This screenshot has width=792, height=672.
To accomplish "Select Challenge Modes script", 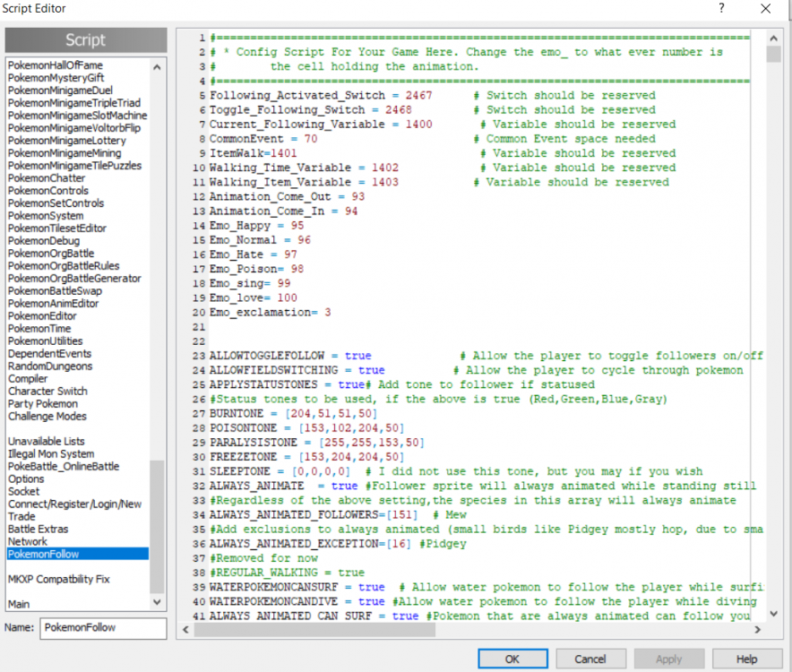I will [x=47, y=417].
